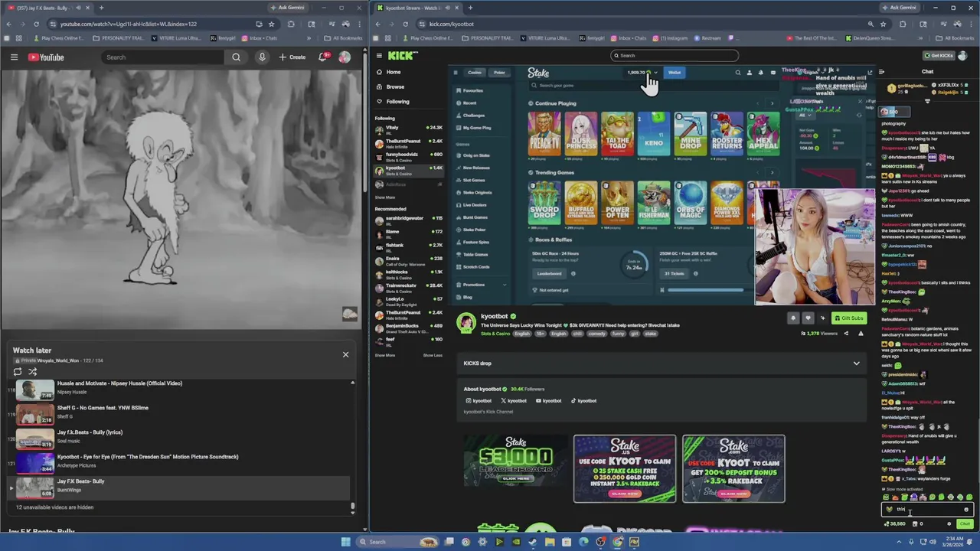Viewport: 980px width, 551px height.
Task: Open TheBurntPeanut channel in Following list
Action: 408,142
